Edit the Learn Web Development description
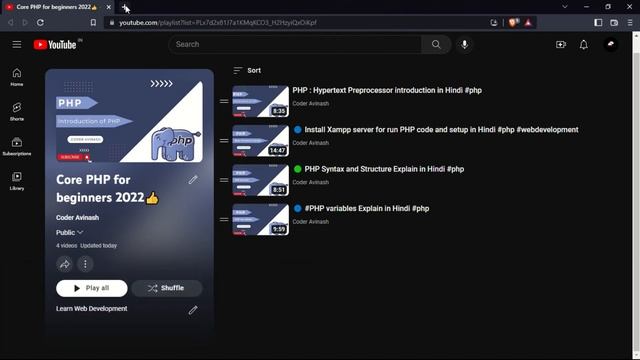This screenshot has width=640, height=360. [193, 310]
